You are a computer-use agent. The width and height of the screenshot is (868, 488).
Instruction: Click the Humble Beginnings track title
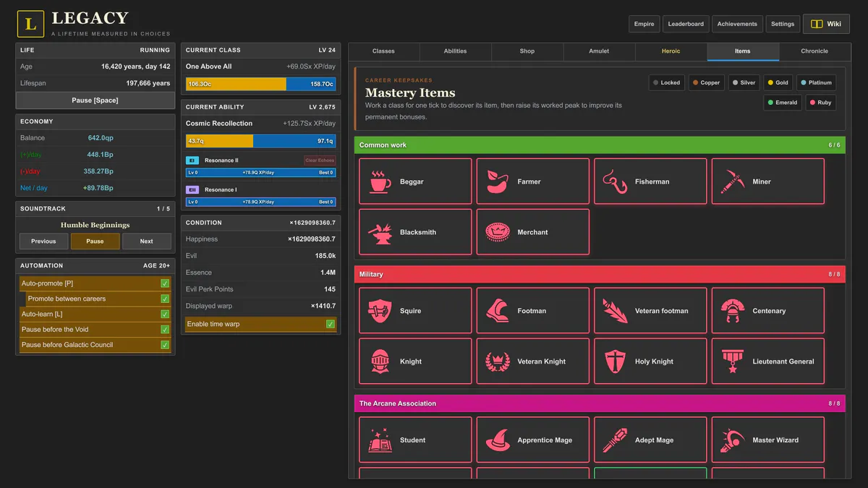[95, 225]
